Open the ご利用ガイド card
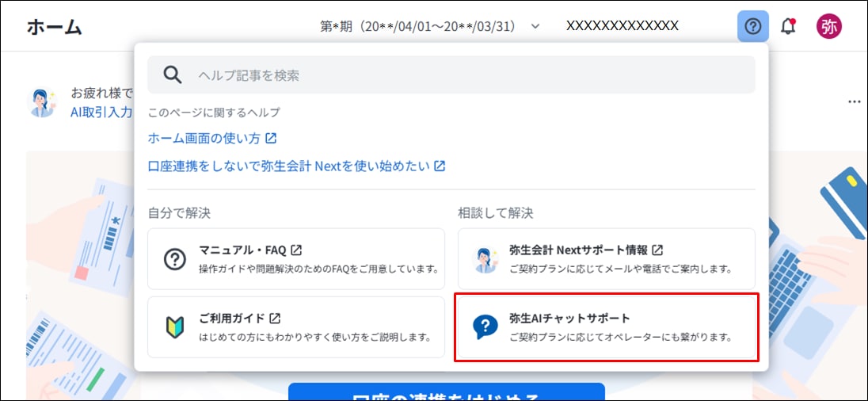 point(296,327)
